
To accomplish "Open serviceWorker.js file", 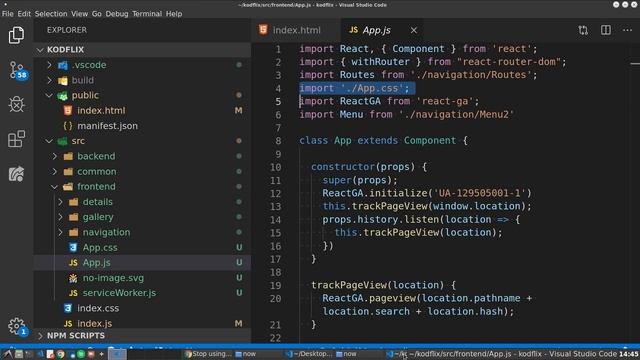I will (x=142, y=293).
